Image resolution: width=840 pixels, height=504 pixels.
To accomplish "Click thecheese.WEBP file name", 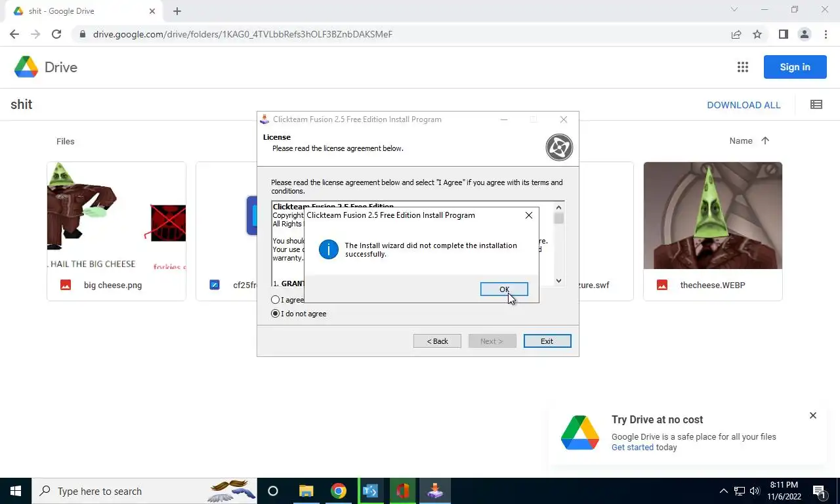I will click(x=713, y=285).
